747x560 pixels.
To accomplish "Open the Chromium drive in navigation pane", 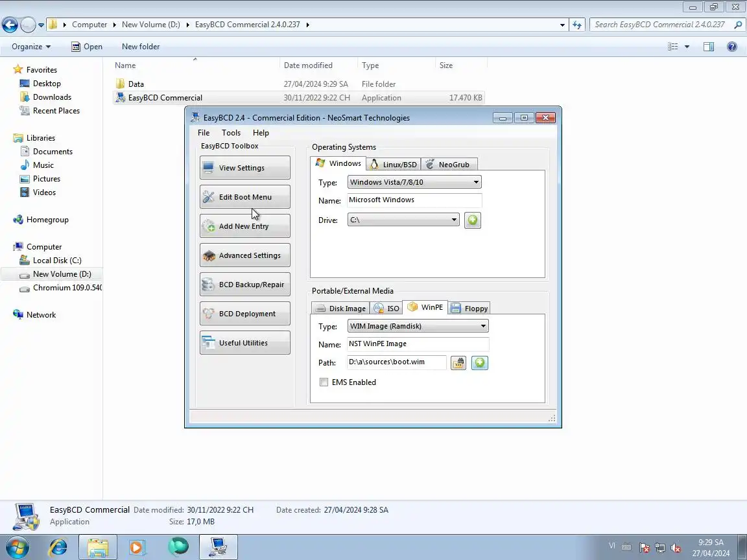I will pyautogui.click(x=60, y=288).
